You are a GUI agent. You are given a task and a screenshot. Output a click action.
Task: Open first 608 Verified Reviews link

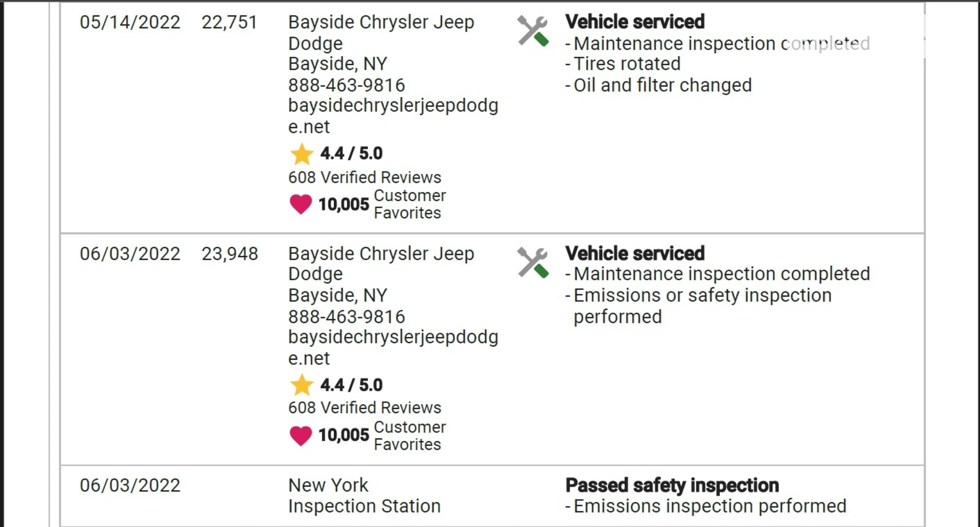point(364,177)
